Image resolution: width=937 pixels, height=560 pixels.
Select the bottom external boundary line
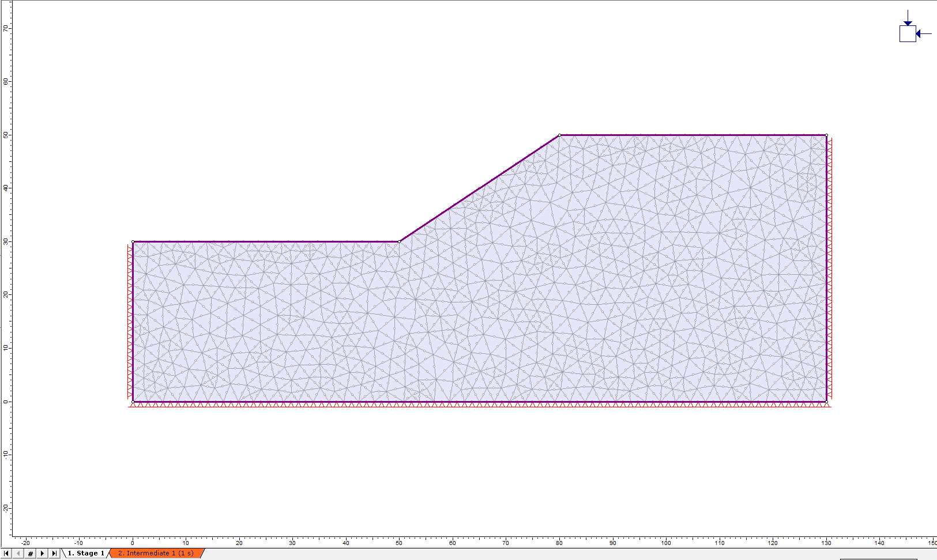click(x=479, y=402)
